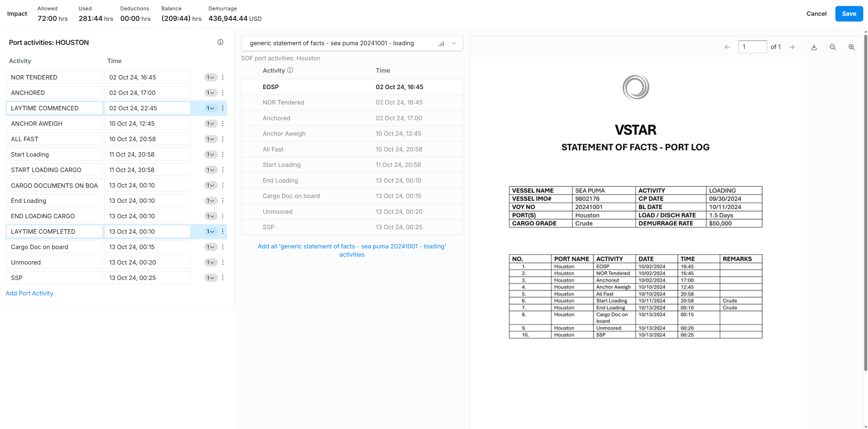The height and width of the screenshot is (429, 868).
Task: Click the info icon beside Port activities: HOUSTON
Action: click(220, 42)
